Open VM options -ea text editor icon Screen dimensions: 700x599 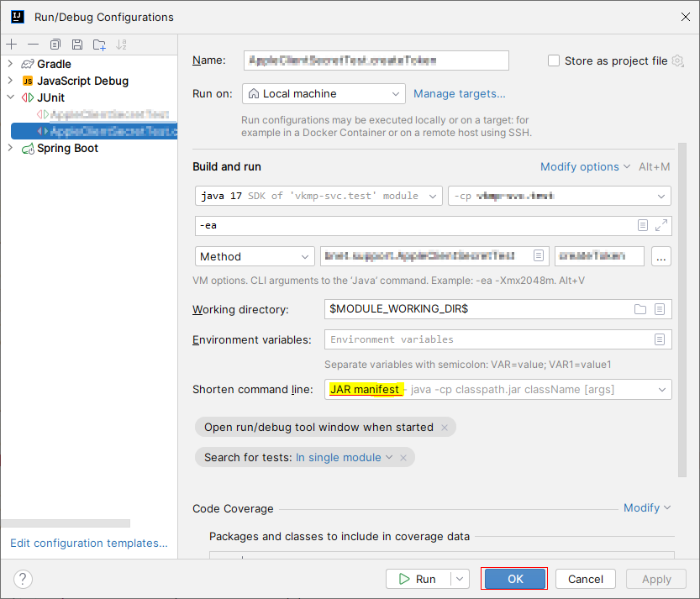pyautogui.click(x=642, y=225)
